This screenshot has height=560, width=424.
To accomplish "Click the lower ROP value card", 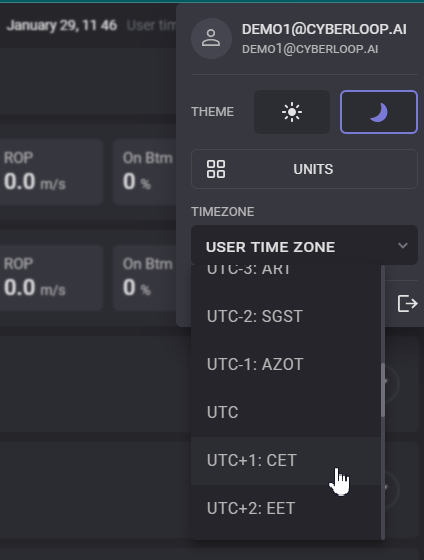I will [x=50, y=278].
